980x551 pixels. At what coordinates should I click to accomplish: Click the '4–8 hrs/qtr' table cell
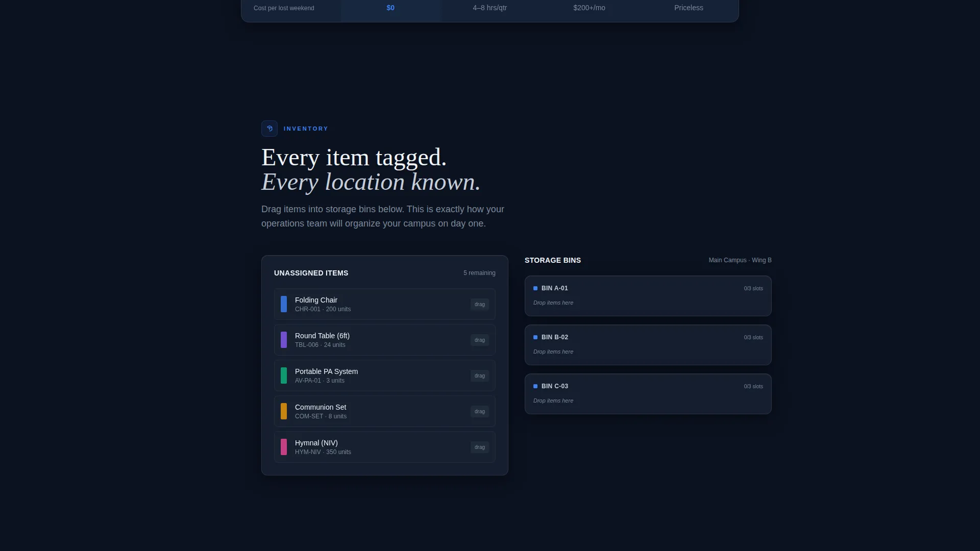(x=490, y=8)
